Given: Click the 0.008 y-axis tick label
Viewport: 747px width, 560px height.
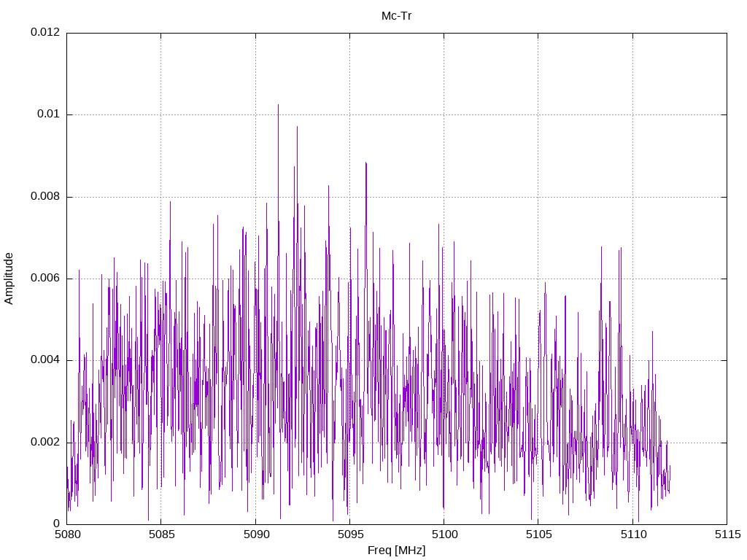Looking at the screenshot, I should [x=45, y=196].
